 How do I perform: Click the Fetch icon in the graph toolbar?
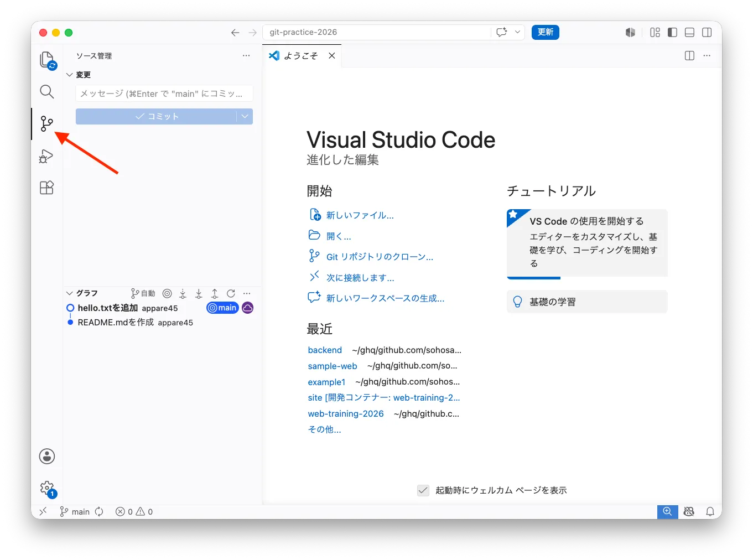tap(183, 293)
